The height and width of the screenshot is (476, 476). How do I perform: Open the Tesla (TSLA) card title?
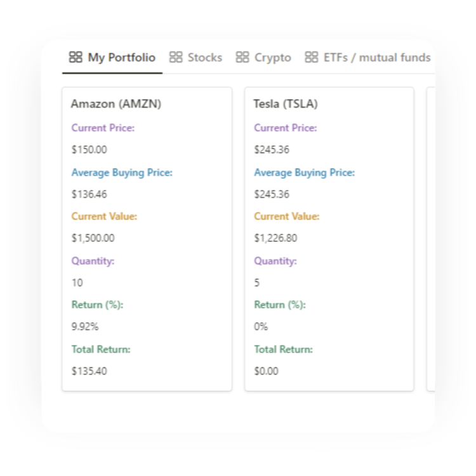coord(286,104)
